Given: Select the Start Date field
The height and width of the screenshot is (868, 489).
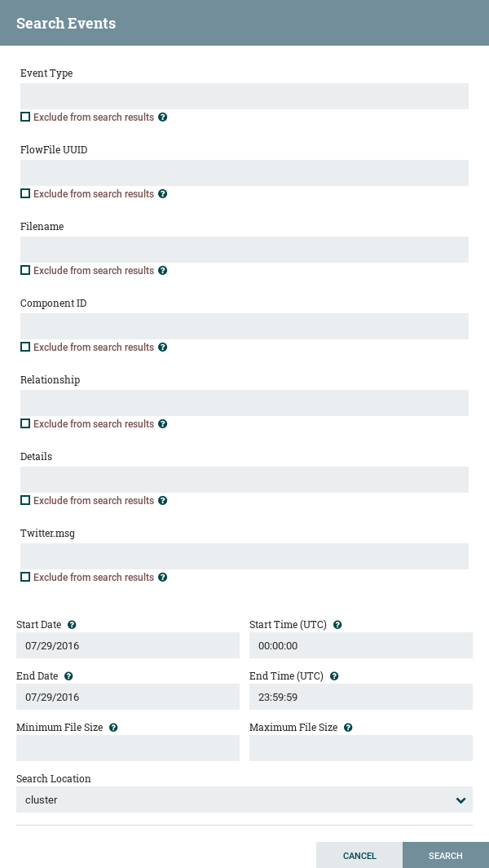Looking at the screenshot, I should tap(128, 645).
